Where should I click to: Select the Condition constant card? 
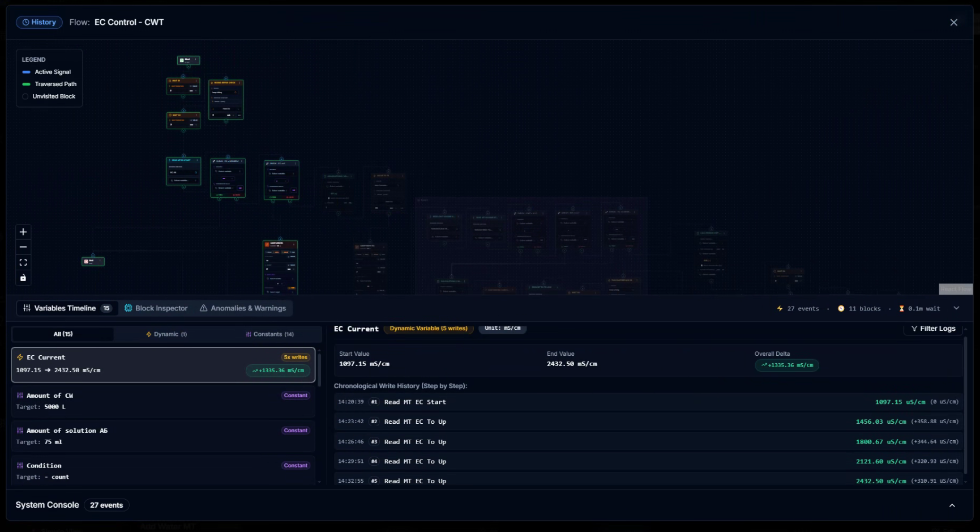(x=163, y=470)
